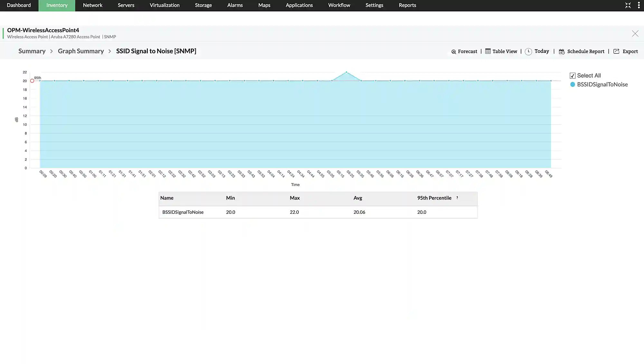644x364 pixels.
Task: Click the clock icon beside Today
Action: [x=528, y=51]
